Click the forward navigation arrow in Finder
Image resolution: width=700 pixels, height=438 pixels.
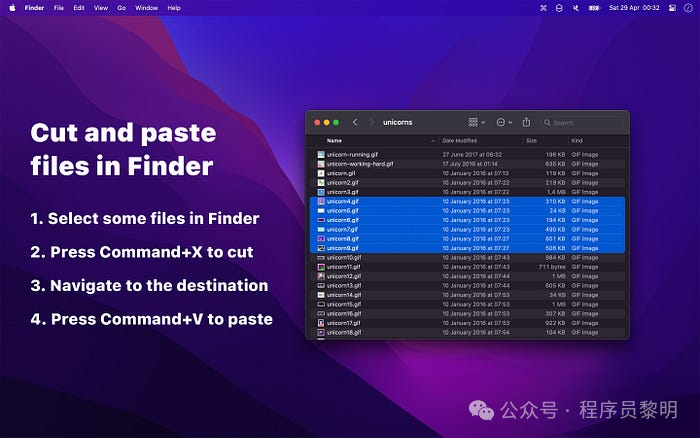pyautogui.click(x=371, y=122)
